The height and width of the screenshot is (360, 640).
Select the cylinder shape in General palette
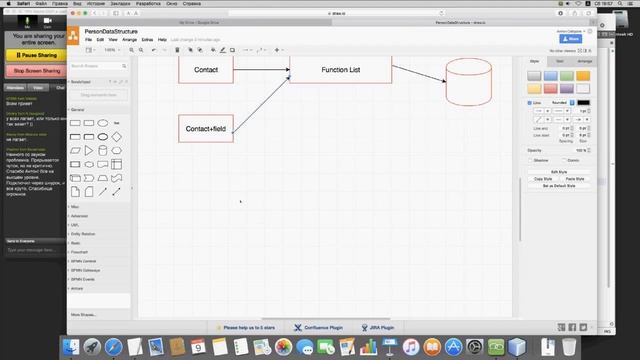(x=103, y=151)
